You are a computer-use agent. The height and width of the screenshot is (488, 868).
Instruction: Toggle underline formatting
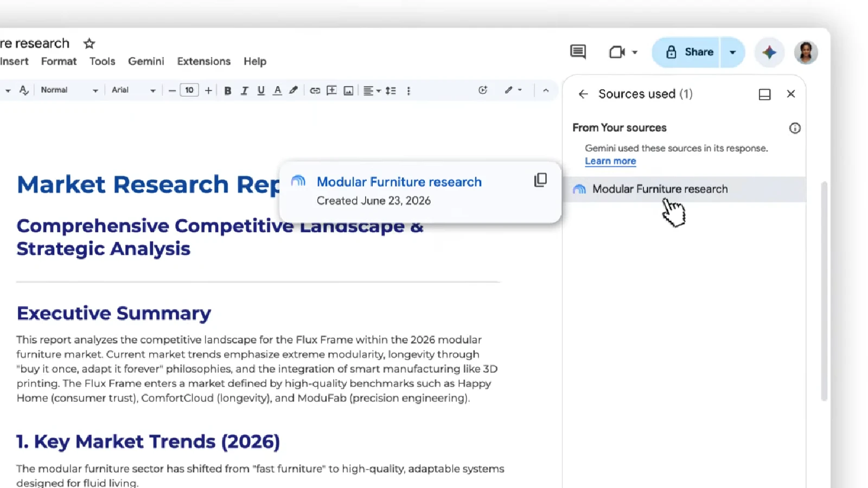(x=261, y=91)
